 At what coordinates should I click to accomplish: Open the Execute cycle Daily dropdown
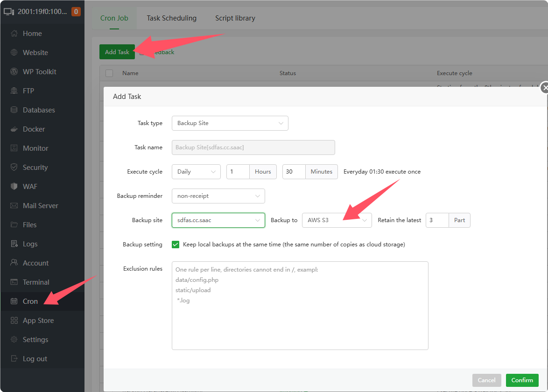tap(196, 172)
